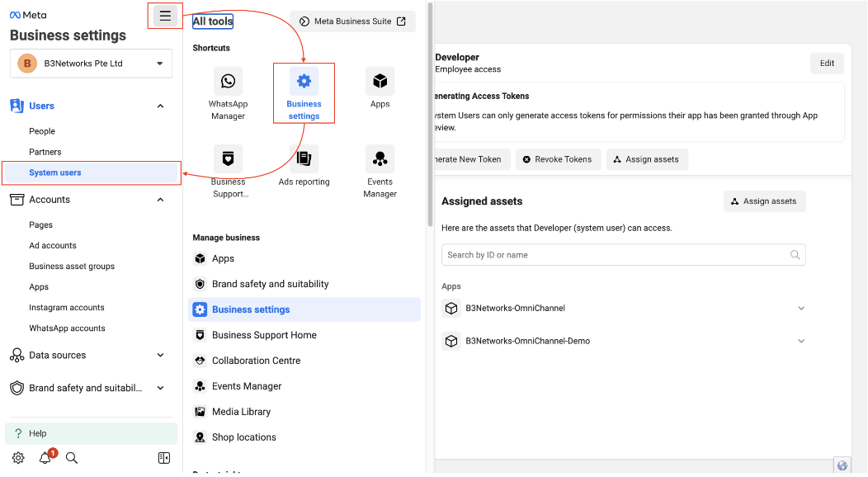868x477 pixels.
Task: Click the Shop locations icon
Action: (200, 437)
